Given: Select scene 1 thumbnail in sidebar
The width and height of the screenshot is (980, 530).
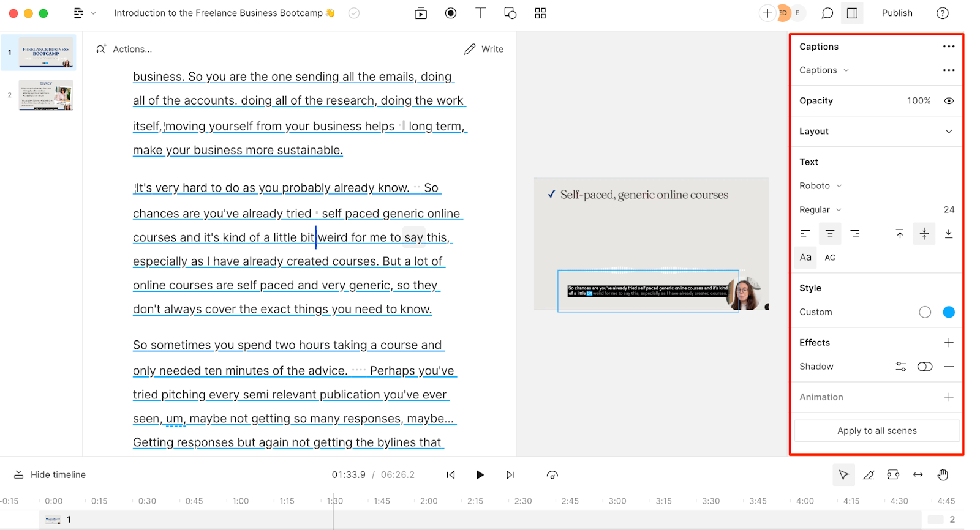Looking at the screenshot, I should click(x=46, y=53).
